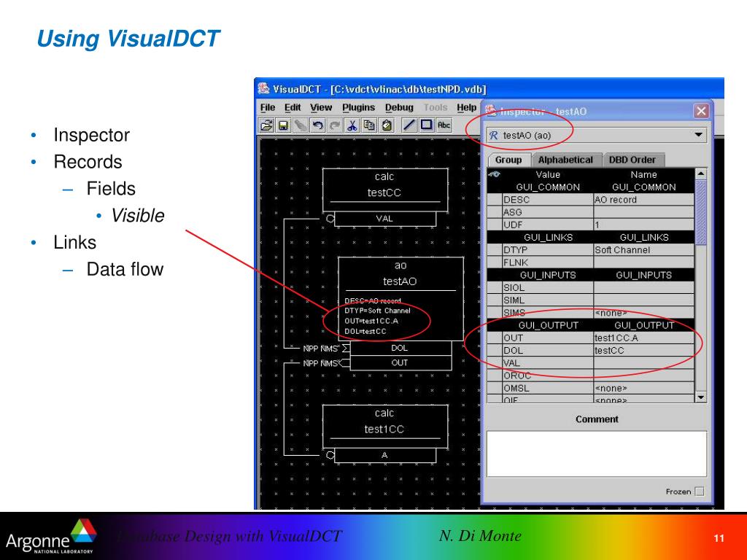Open Debug menu
This screenshot has width=747, height=560.
point(399,108)
